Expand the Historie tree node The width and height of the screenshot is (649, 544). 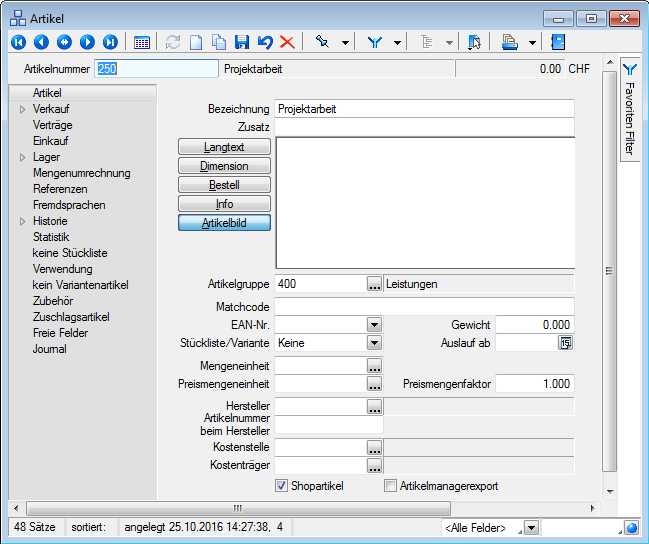tap(23, 221)
